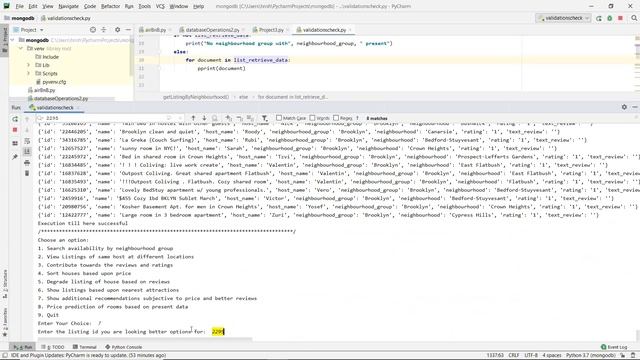
Task: Click validationscheck.py breadcrumb in navigation bar
Action: tap(66, 18)
